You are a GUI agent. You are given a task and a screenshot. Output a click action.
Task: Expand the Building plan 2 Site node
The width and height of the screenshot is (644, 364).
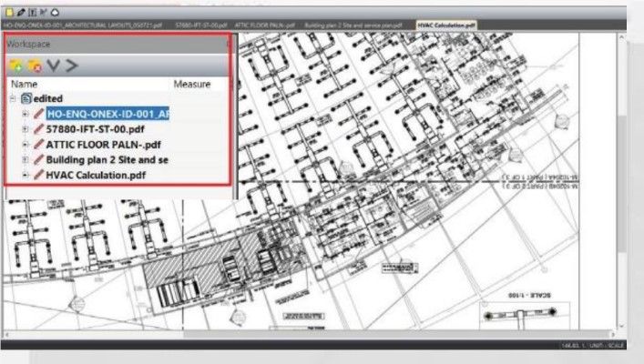26,160
